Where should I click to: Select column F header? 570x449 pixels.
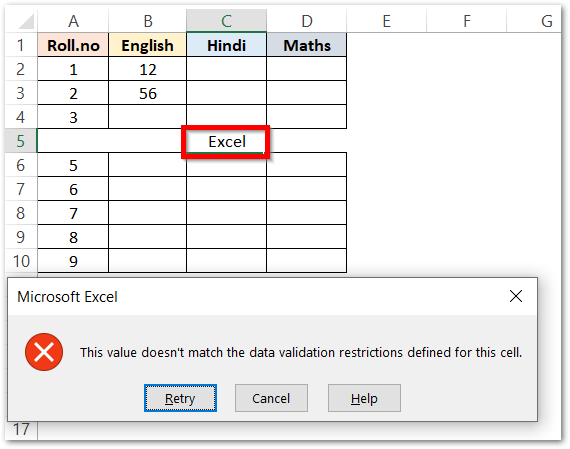click(466, 21)
